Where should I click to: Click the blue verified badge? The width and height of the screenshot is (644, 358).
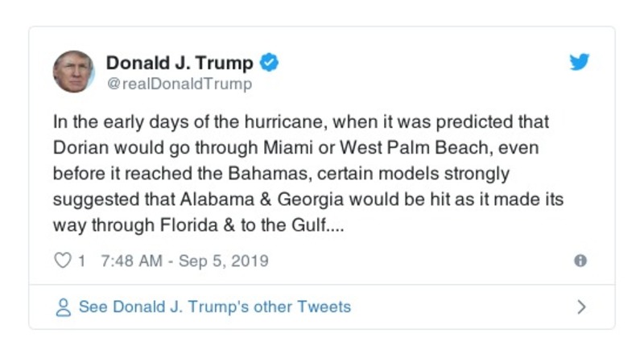click(x=271, y=63)
